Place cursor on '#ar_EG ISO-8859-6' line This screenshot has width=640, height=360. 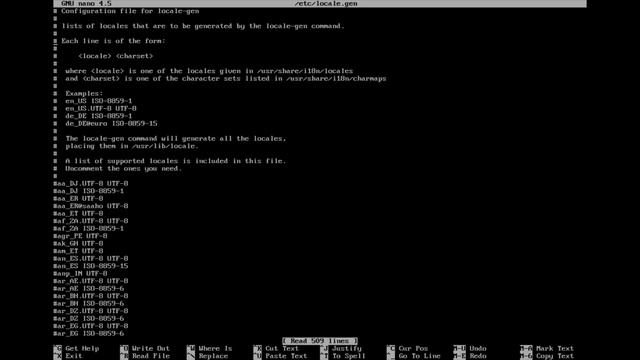pyautogui.click(x=89, y=333)
